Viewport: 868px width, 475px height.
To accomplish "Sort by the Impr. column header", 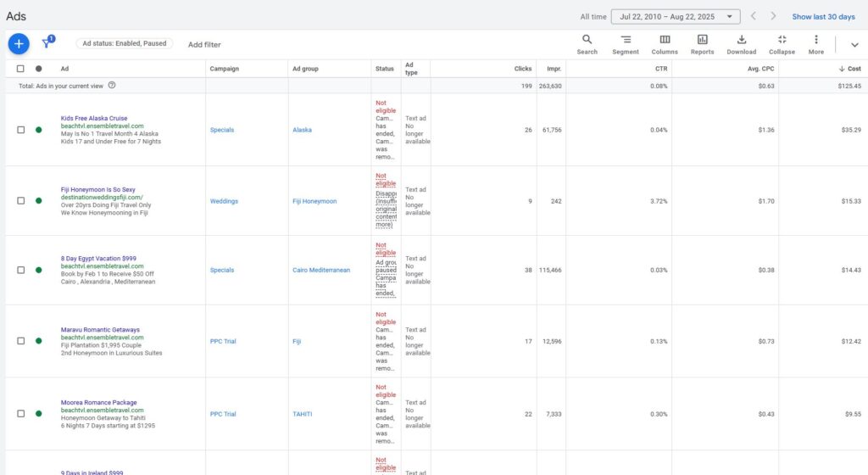I will pos(554,69).
